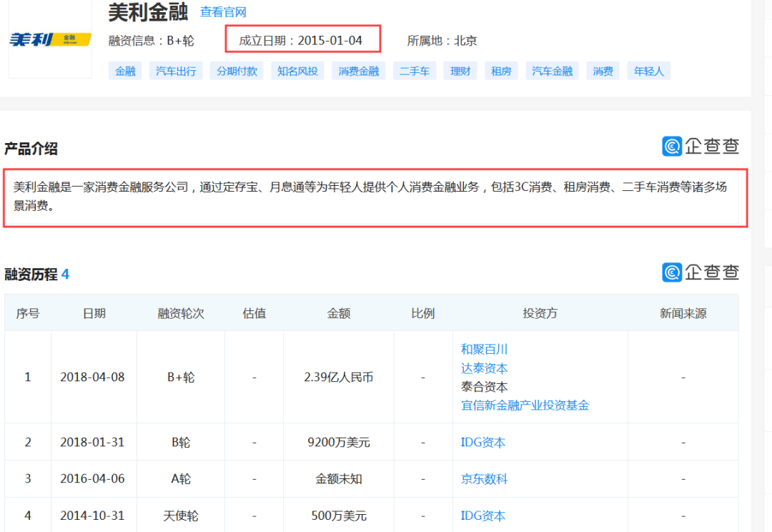Click the 金额 column header
This screenshot has height=532, width=772.
click(x=339, y=313)
